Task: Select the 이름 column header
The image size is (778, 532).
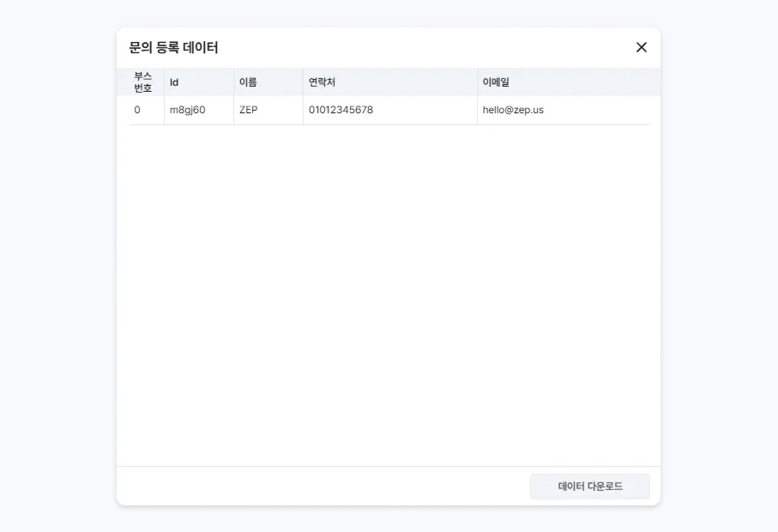Action: (248, 82)
